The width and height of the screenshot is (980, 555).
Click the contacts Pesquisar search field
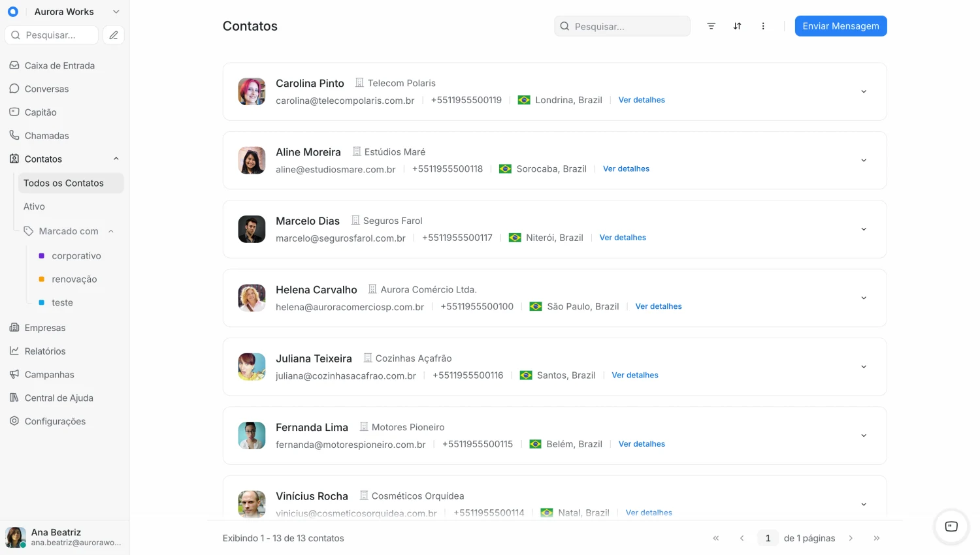(622, 26)
